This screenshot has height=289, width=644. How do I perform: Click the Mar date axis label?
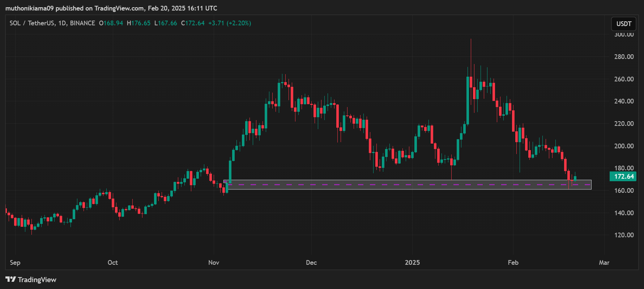click(604, 263)
